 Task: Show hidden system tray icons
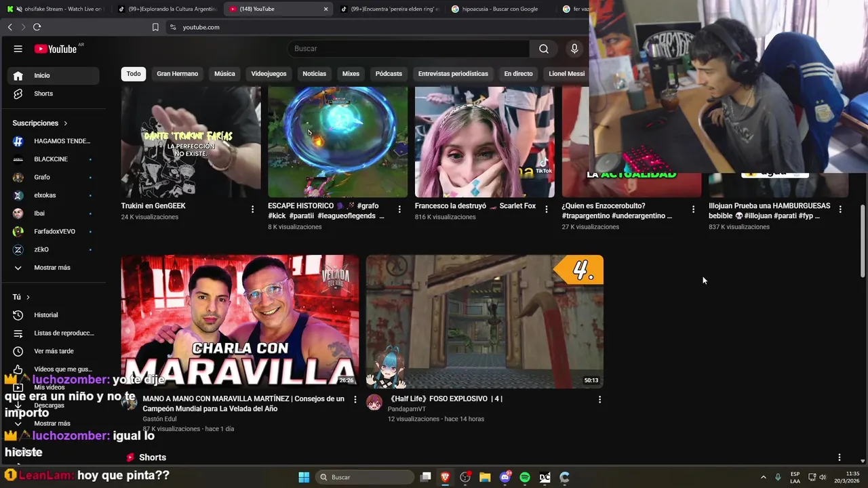click(763, 477)
